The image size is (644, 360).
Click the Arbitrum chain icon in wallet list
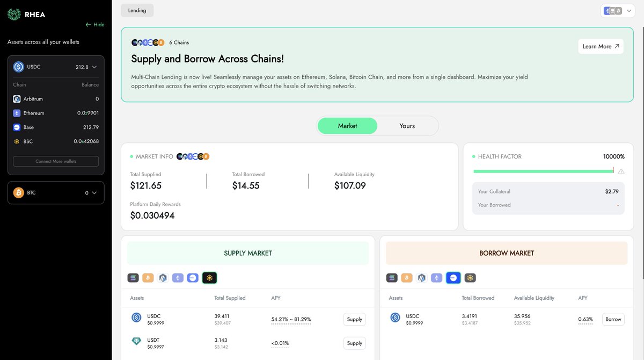(17, 99)
